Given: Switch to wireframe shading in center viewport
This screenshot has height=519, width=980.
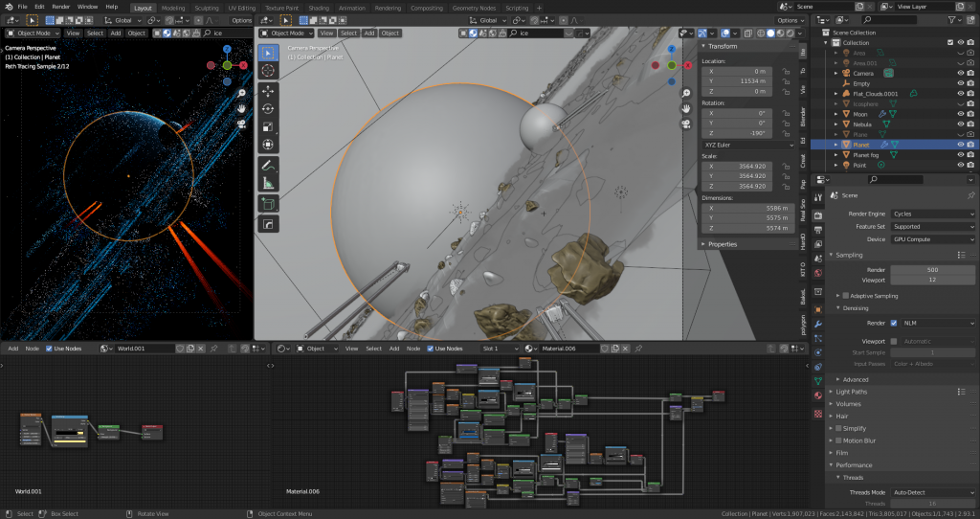Looking at the screenshot, I should coord(761,34).
